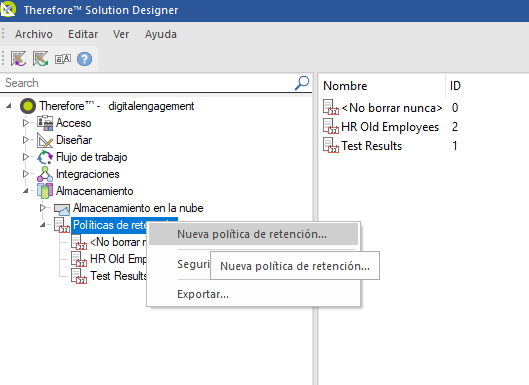Click ID value 0 in the list

click(x=455, y=108)
